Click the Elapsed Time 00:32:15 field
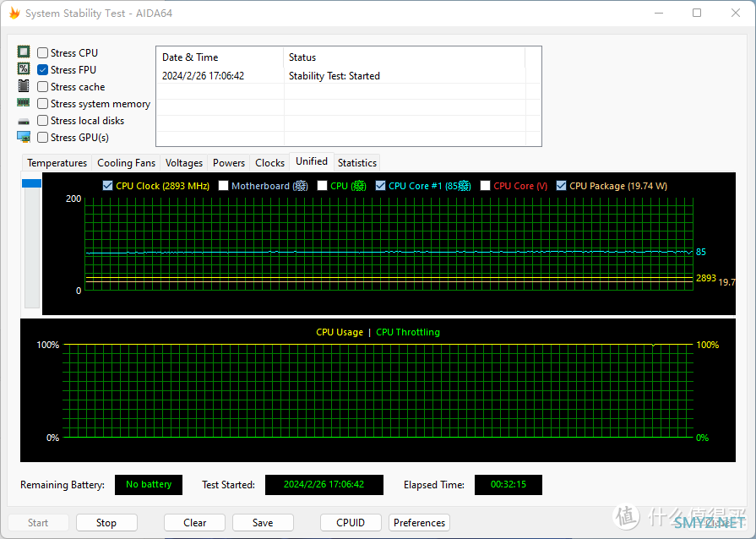The image size is (756, 539). click(509, 485)
